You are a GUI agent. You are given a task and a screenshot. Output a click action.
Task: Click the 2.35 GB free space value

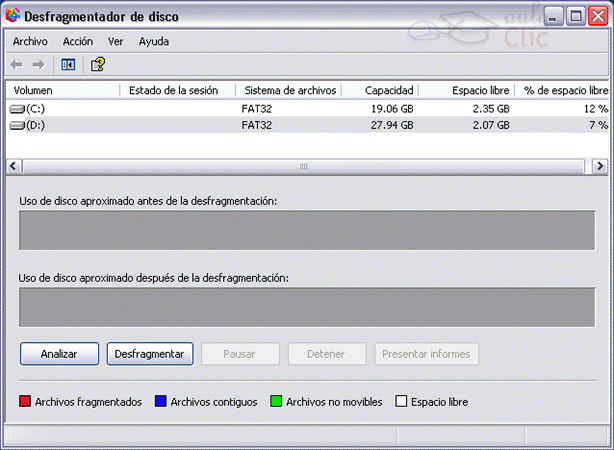[x=491, y=109]
